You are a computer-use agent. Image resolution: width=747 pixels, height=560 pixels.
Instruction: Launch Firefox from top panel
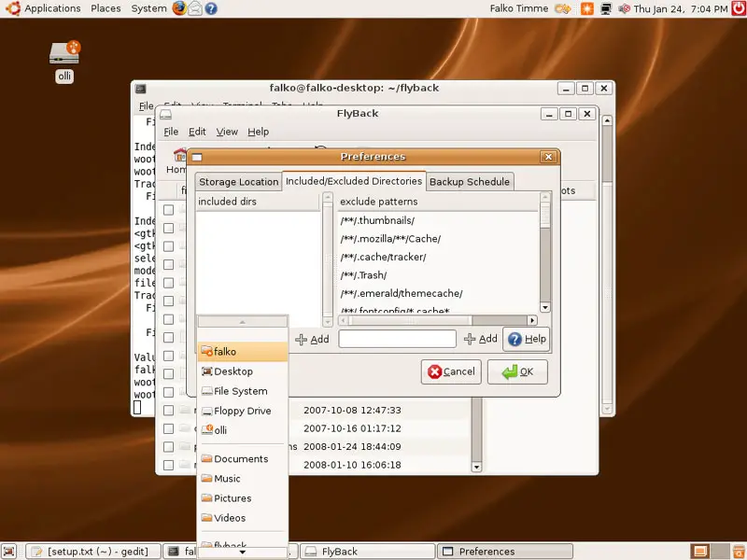coord(179,8)
